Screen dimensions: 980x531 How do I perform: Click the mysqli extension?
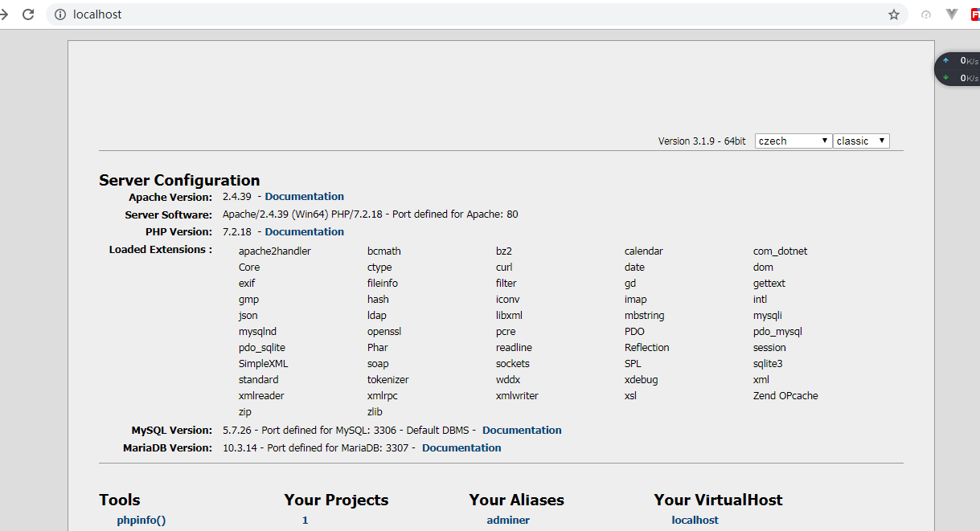point(768,316)
